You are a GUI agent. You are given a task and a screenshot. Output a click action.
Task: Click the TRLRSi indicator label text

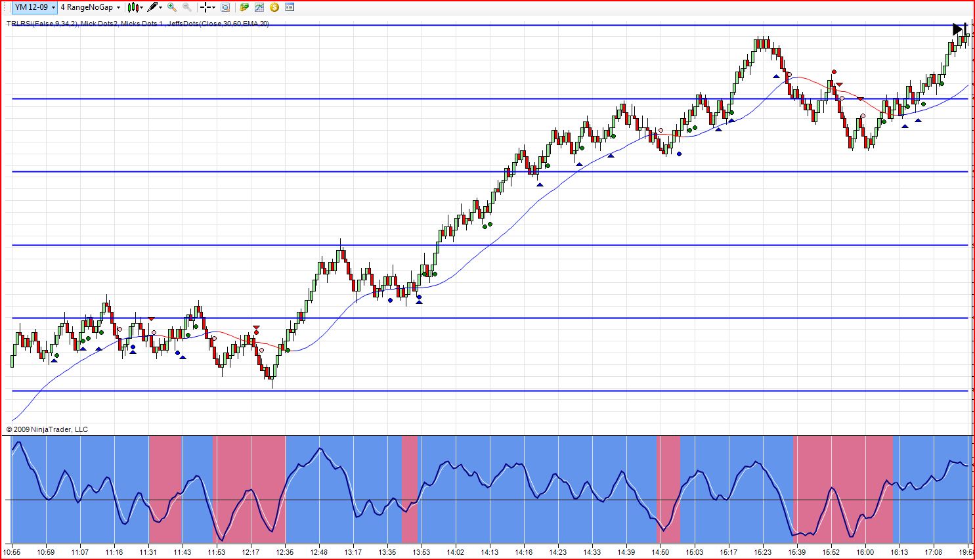pyautogui.click(x=43, y=24)
